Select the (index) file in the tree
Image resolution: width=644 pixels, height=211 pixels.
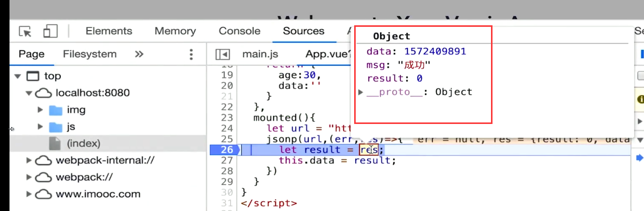point(108,143)
